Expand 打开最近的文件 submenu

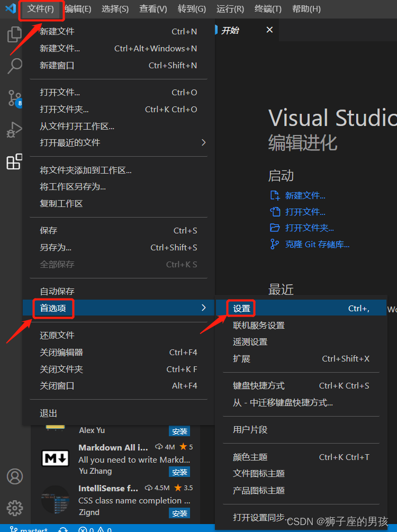(119, 142)
